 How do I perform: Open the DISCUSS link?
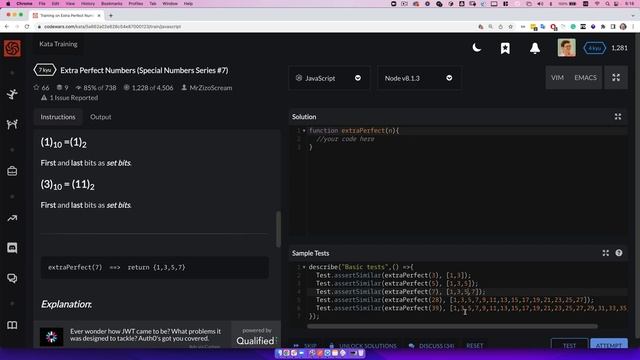pyautogui.click(x=431, y=346)
